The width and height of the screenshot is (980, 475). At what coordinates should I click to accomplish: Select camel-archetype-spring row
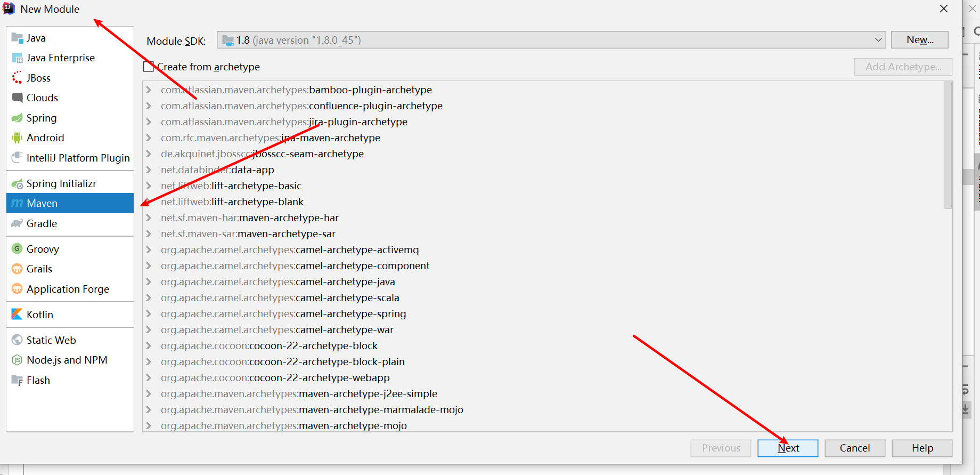coord(543,313)
